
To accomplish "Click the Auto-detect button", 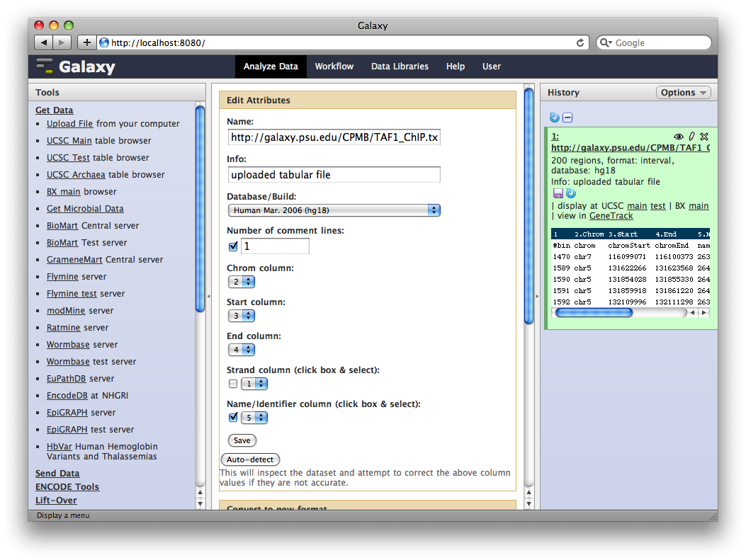I will [250, 459].
